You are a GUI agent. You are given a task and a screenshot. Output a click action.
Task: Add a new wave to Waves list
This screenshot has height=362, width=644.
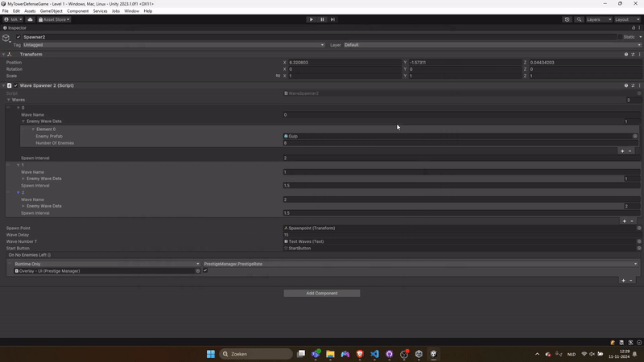click(625, 221)
